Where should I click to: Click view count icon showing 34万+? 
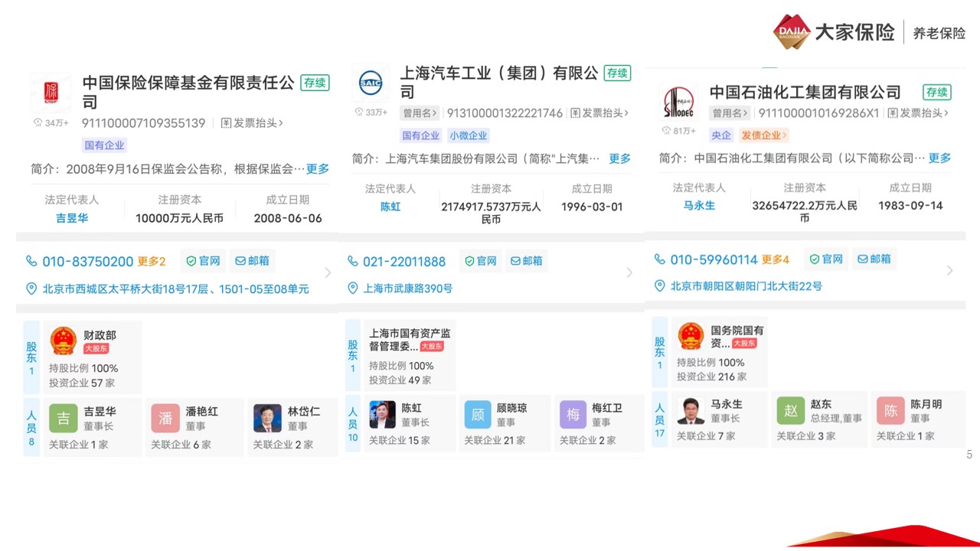point(38,122)
